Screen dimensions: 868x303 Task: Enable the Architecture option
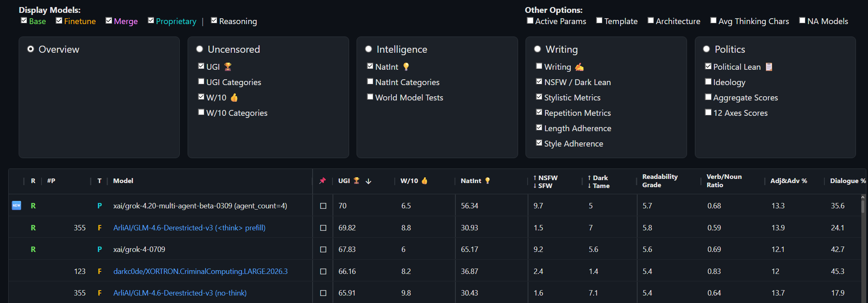(x=651, y=21)
